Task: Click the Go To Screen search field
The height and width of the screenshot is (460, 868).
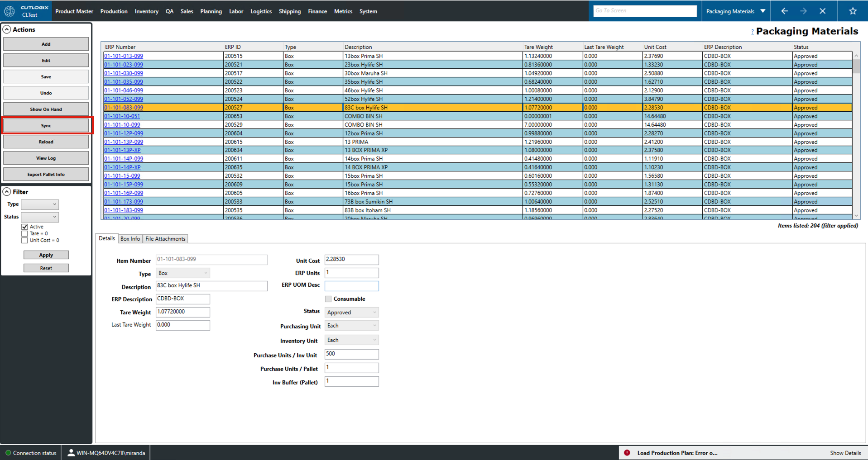Action: [644, 11]
